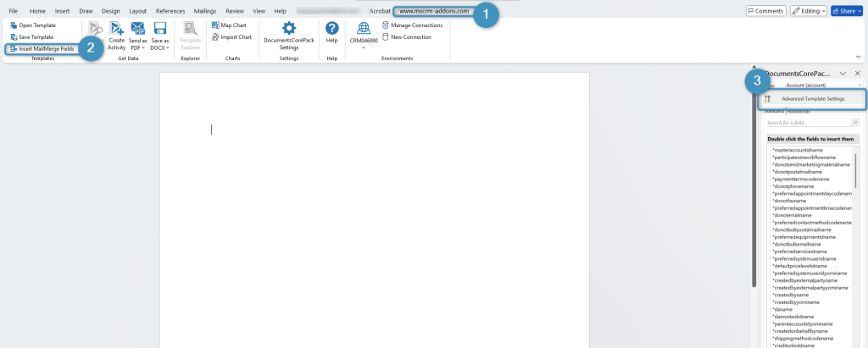The image size is (868, 348).
Task: Click the field list scrollbar
Action: 856,170
